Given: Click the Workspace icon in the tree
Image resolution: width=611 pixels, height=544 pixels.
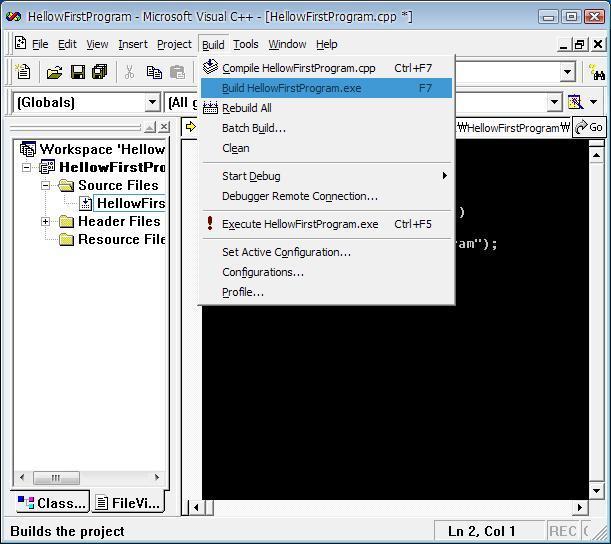Looking at the screenshot, I should point(28,149).
